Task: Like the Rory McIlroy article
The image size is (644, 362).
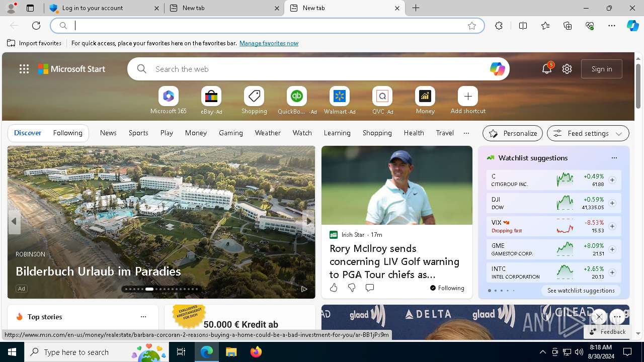Action: coord(334,288)
